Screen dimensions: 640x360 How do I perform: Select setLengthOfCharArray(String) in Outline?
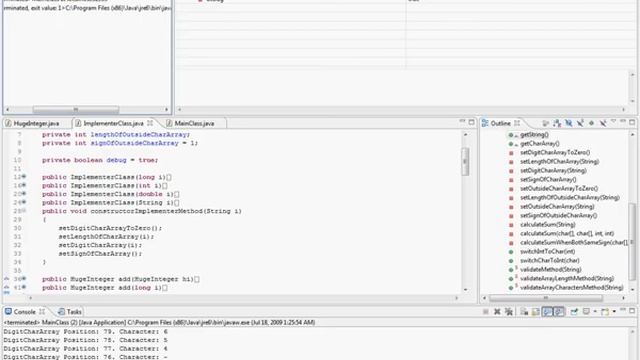click(560, 162)
